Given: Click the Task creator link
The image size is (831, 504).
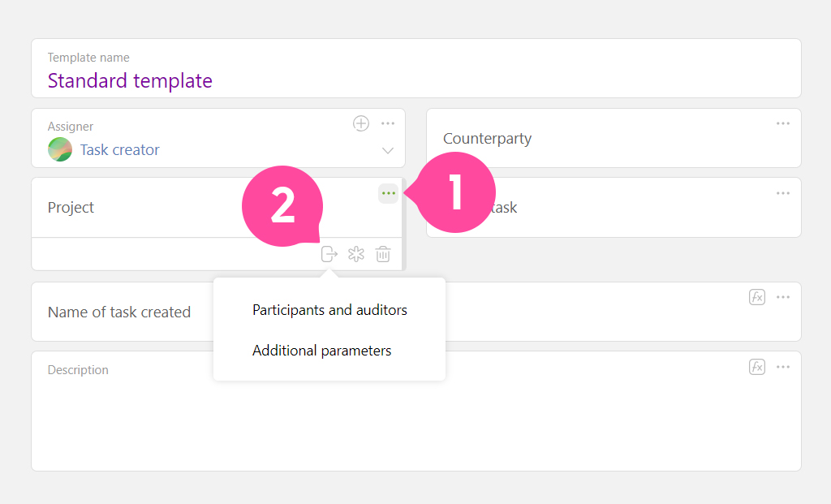Looking at the screenshot, I should [x=120, y=150].
